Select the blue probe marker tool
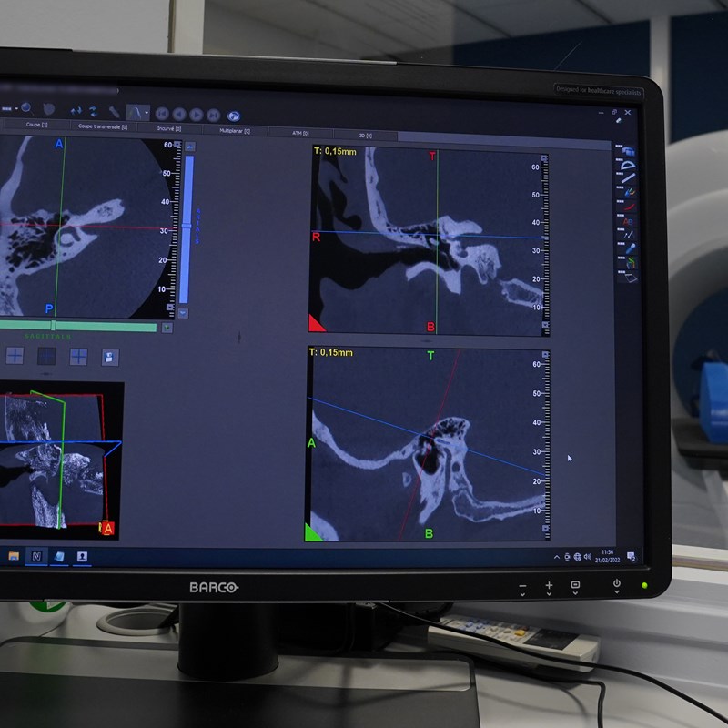Viewport: 728px width, 728px height. coord(629,248)
